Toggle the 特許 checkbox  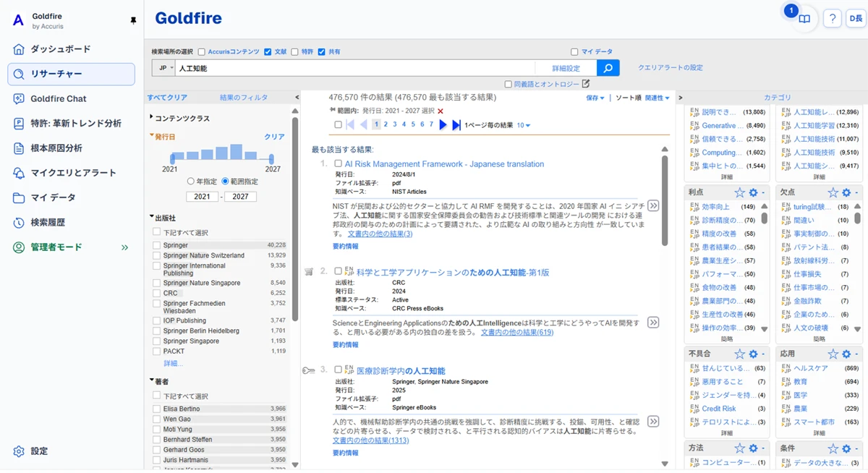[294, 52]
